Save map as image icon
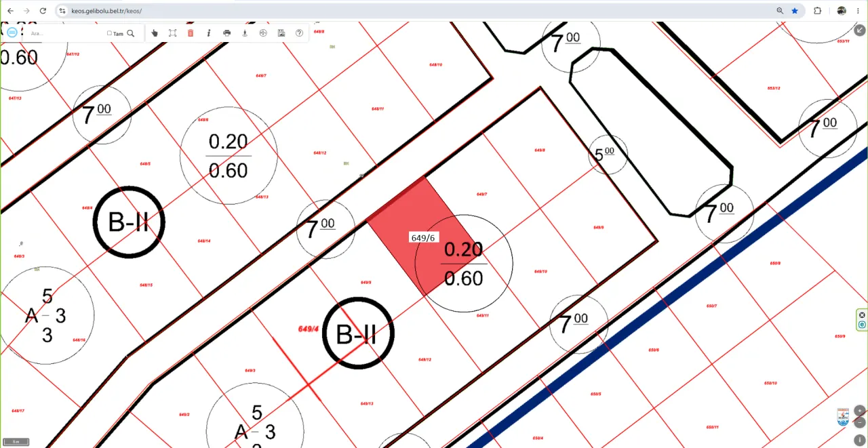868x448 pixels. pyautogui.click(x=281, y=33)
